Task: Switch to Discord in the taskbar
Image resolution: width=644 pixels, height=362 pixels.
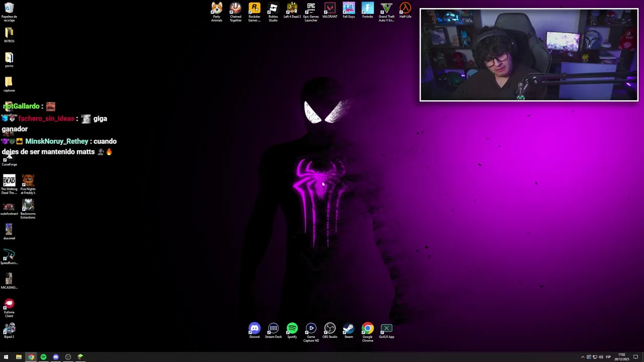Action: [x=56, y=357]
